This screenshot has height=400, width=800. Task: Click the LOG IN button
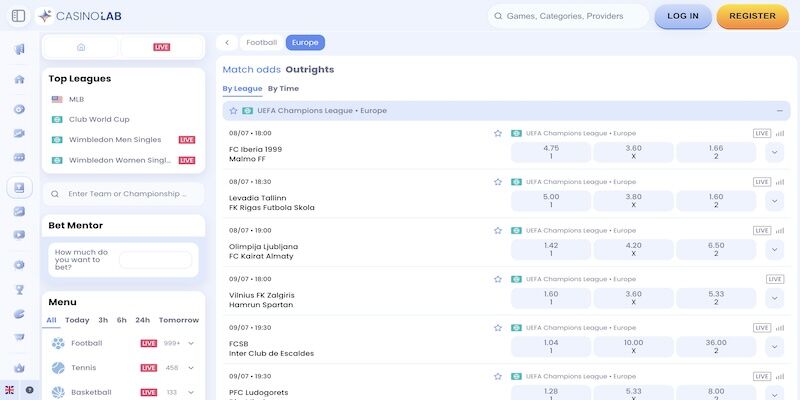click(x=683, y=16)
